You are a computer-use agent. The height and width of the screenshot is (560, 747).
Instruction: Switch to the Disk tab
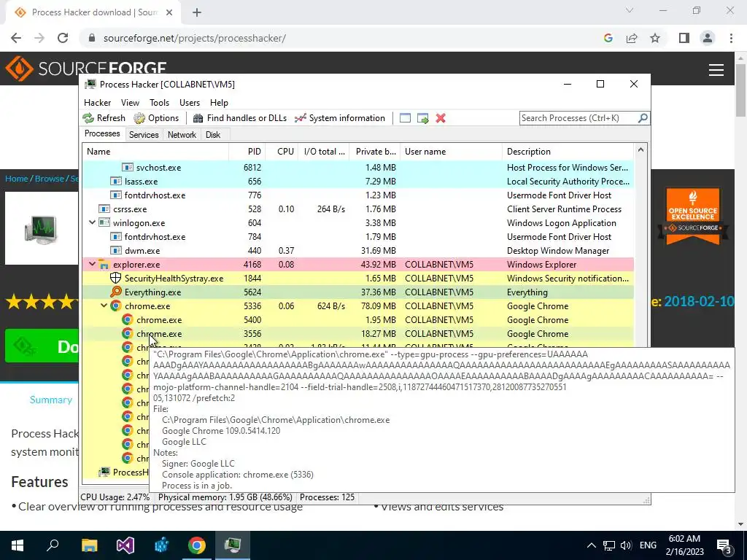coord(213,135)
